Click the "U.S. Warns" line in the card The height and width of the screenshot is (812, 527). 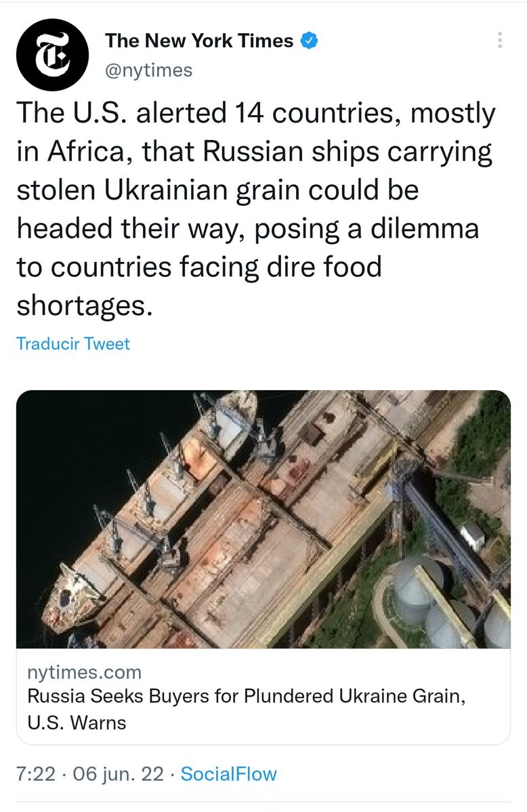[77, 723]
